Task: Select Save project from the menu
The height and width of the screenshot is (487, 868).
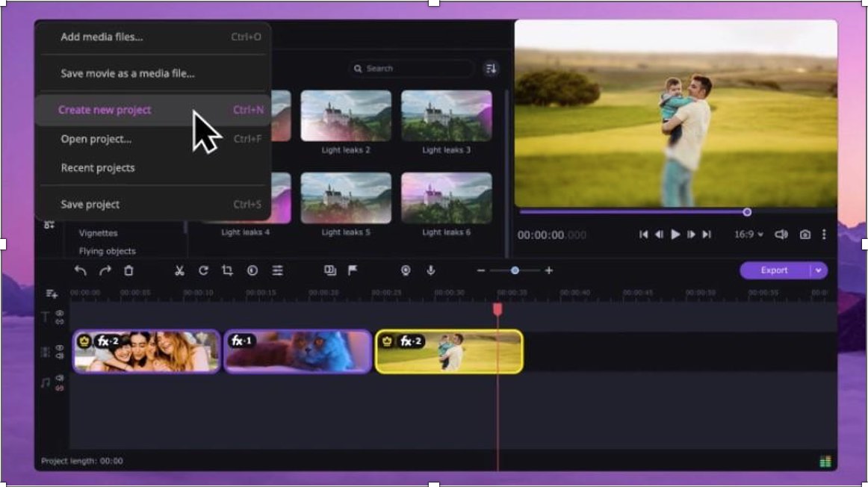Action: tap(90, 205)
